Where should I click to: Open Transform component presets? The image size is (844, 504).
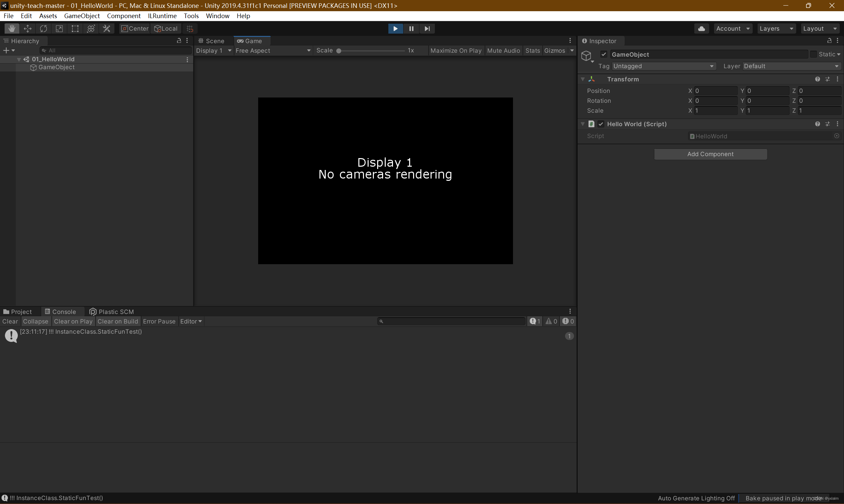pyautogui.click(x=827, y=79)
